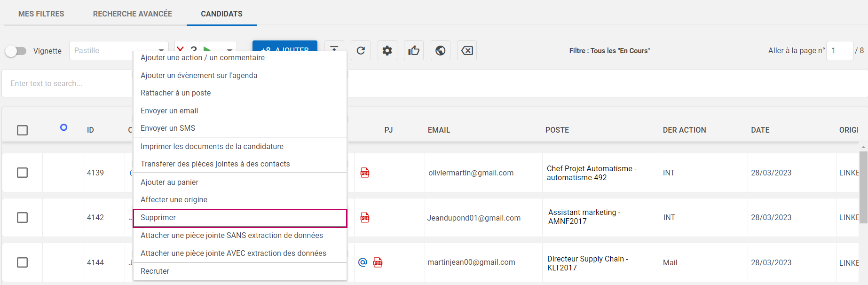Click the thumbs-up icon button
The width and height of the screenshot is (868, 285).
(x=414, y=51)
